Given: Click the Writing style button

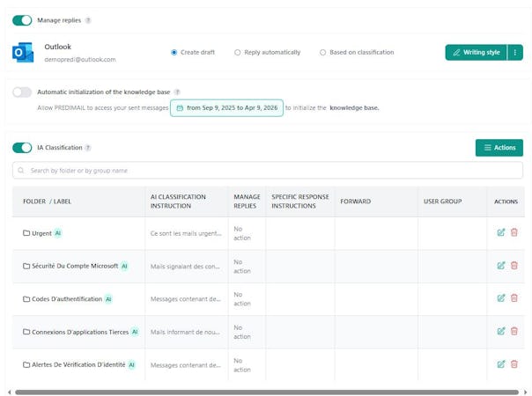Looking at the screenshot, I should click(476, 53).
